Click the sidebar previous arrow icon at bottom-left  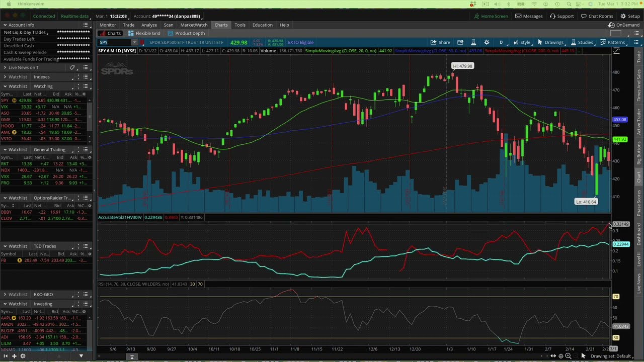(6, 356)
